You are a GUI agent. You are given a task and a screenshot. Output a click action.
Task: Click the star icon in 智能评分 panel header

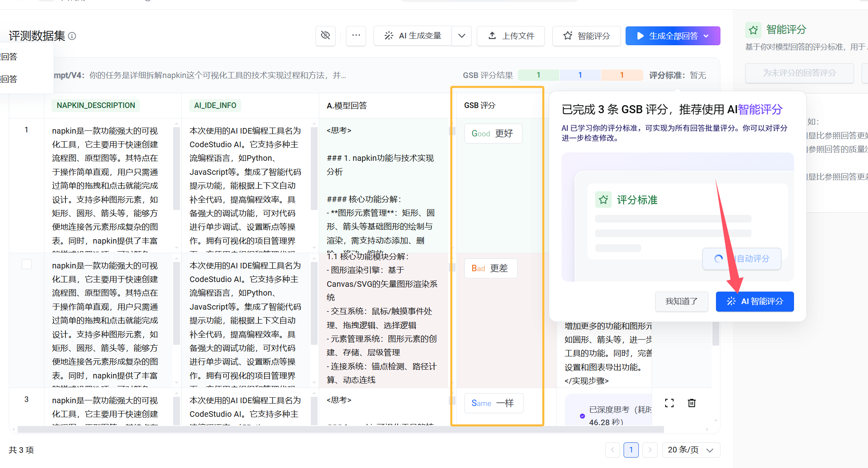[x=754, y=30]
